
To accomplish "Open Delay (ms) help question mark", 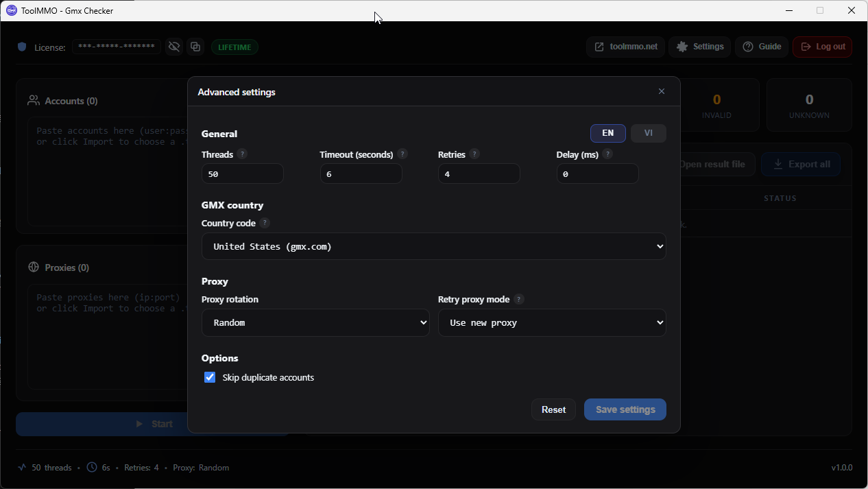I will [607, 154].
